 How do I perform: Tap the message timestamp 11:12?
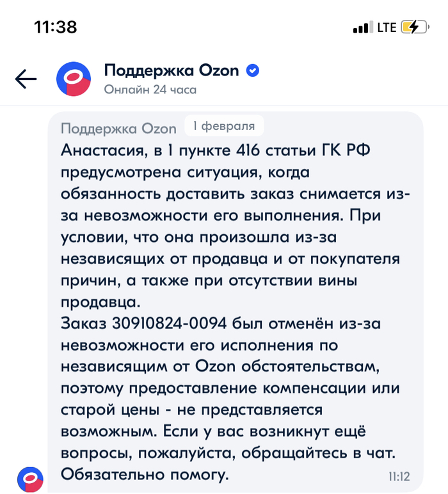(x=399, y=477)
